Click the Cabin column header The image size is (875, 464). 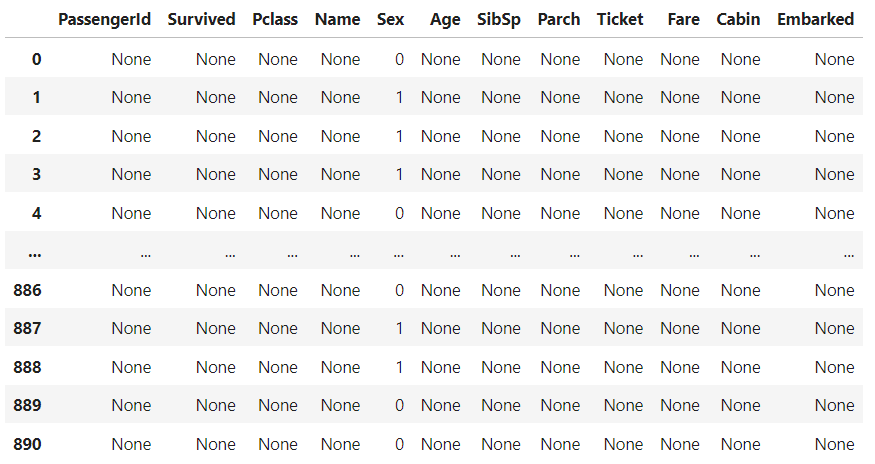pyautogui.click(x=738, y=19)
